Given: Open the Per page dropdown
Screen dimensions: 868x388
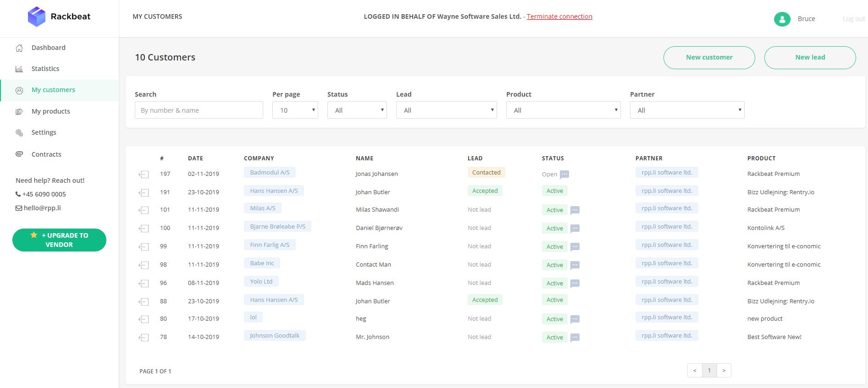Looking at the screenshot, I should pos(295,110).
